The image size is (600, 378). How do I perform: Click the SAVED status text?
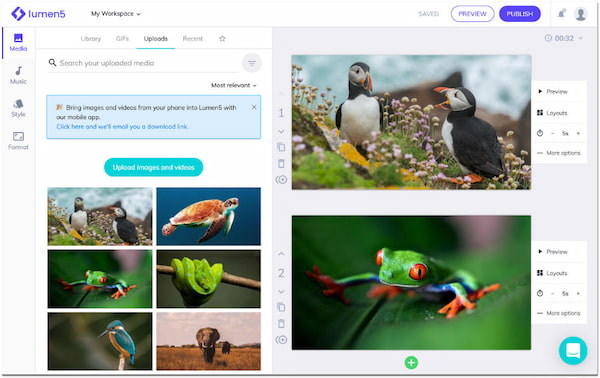[429, 14]
